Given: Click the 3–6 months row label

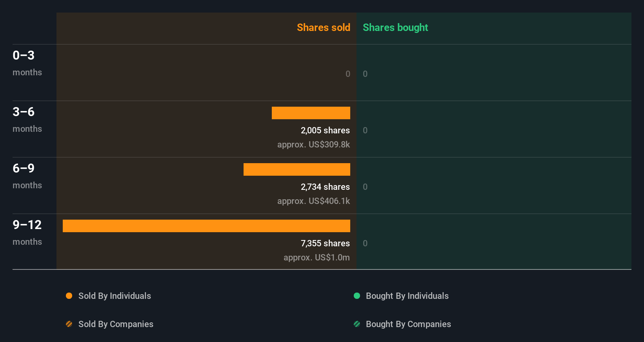Looking at the screenshot, I should [27, 120].
